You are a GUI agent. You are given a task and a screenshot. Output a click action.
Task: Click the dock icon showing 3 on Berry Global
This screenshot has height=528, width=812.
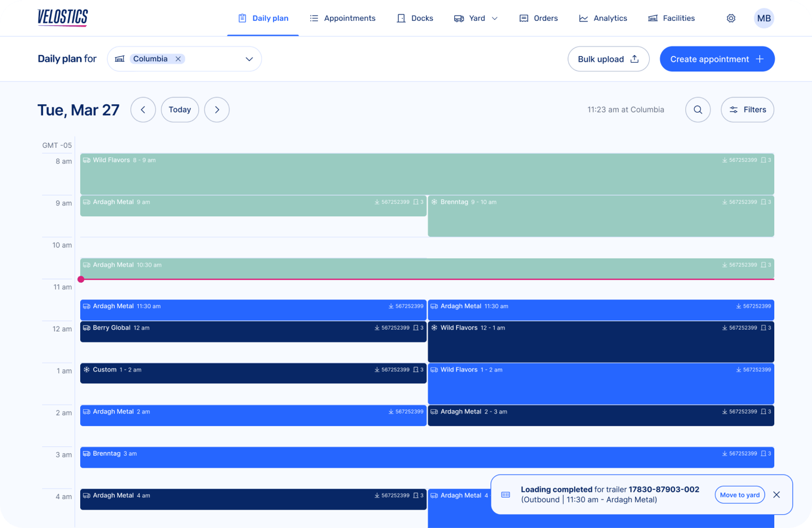point(414,327)
